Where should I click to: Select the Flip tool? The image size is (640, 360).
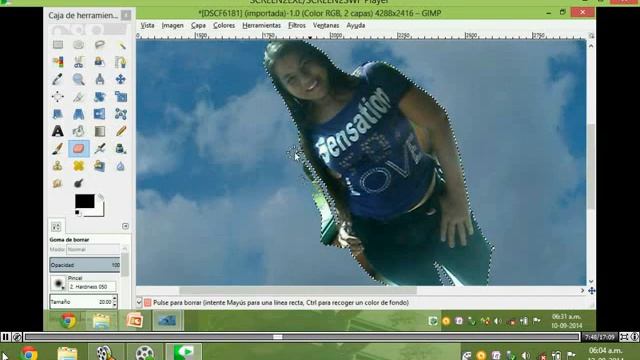pyautogui.click(x=100, y=113)
